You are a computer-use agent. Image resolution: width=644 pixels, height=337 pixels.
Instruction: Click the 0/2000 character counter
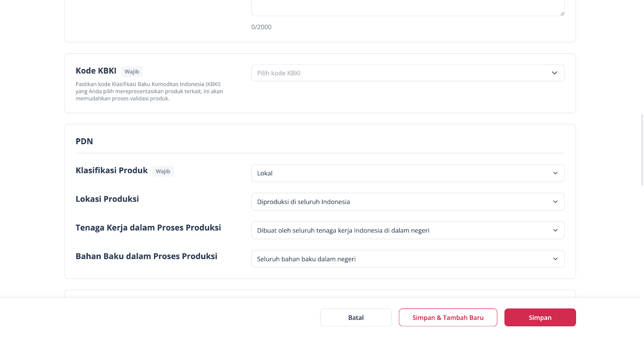point(261,27)
